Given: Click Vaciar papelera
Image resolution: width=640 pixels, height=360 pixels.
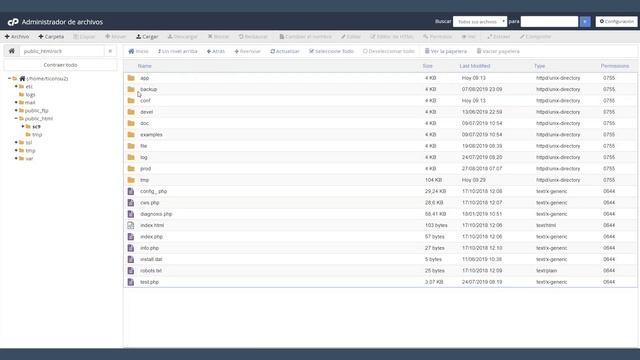Looking at the screenshot, I should tap(498, 51).
